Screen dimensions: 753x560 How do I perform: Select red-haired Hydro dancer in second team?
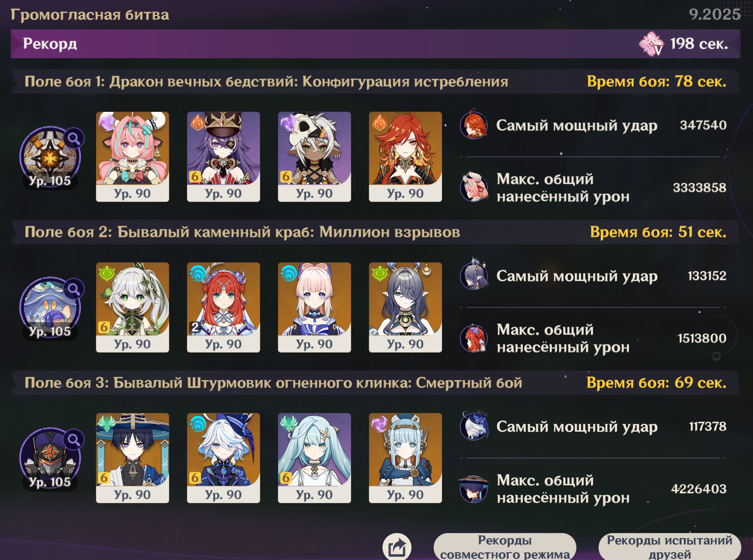(x=223, y=307)
